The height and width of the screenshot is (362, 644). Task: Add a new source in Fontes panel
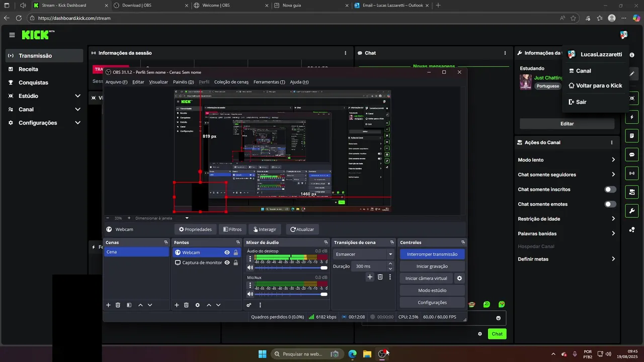pos(177,305)
